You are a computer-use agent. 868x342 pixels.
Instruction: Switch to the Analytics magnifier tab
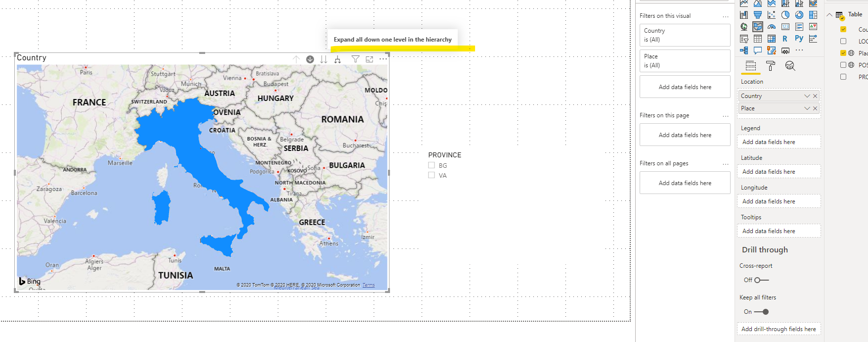click(790, 66)
